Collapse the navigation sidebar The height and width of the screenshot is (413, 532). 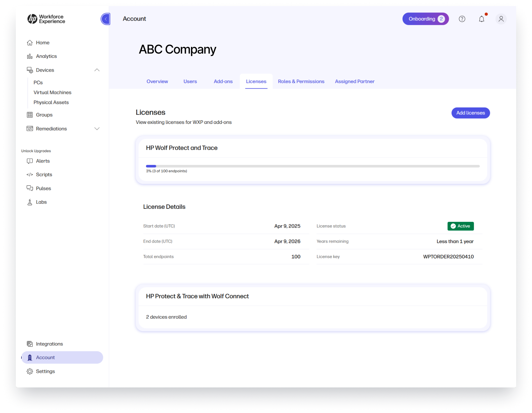105,19
